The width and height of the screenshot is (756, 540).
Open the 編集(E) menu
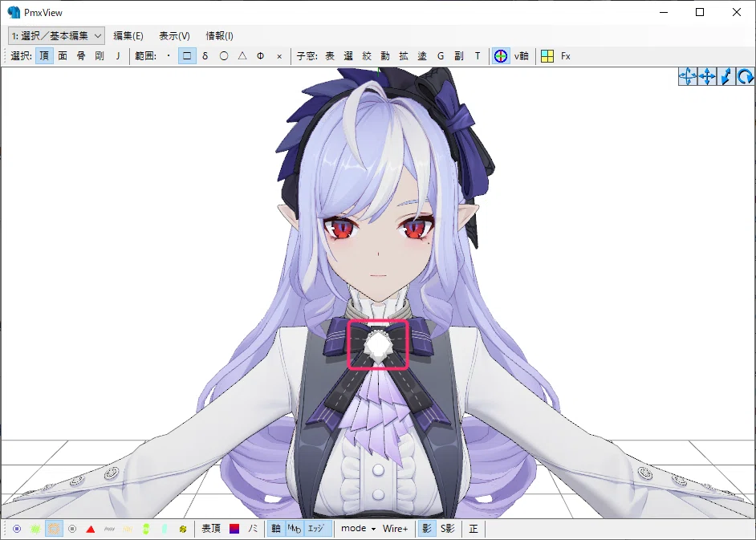[128, 35]
